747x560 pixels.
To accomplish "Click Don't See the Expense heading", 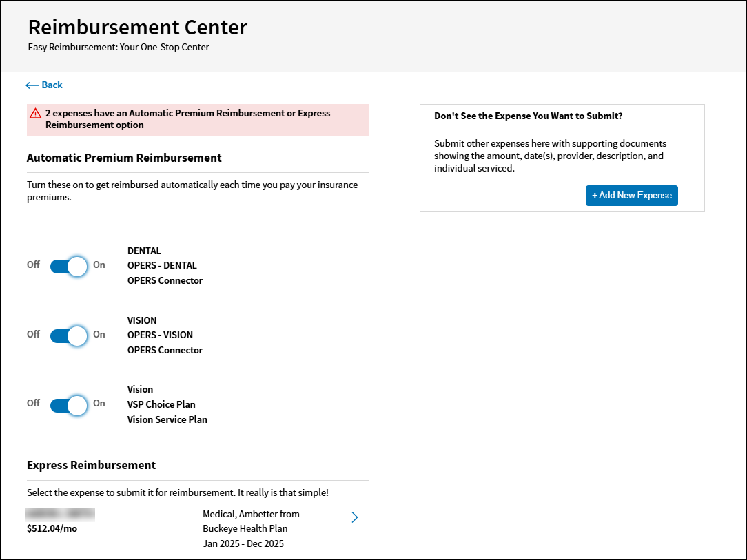I will [529, 116].
